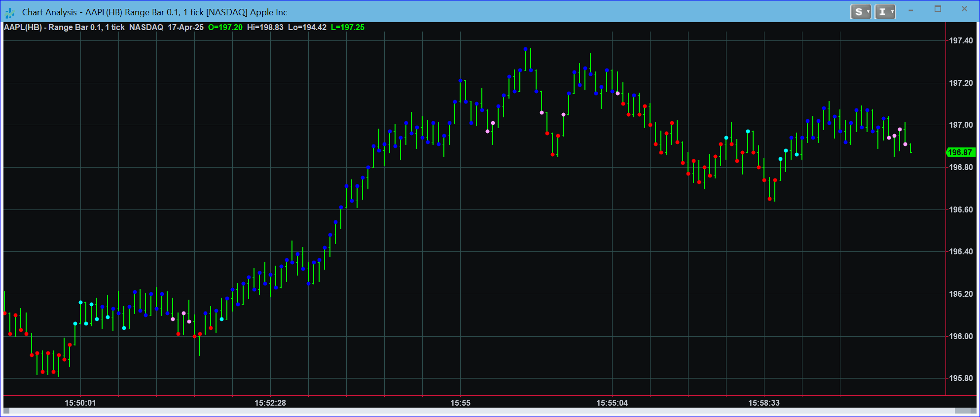Click the Chart Analysis app icon in title bar
The height and width of the screenshot is (417, 980).
[9, 12]
